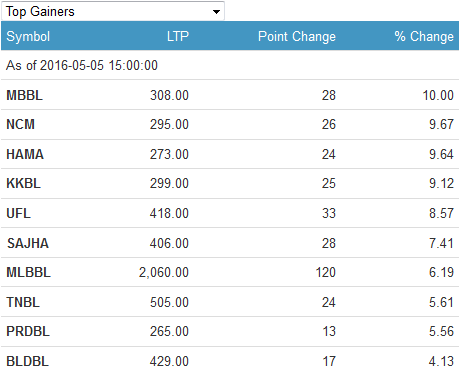459x375 pixels.
Task: Click the dropdown arrow beside Top Gainers
Action: pos(216,12)
